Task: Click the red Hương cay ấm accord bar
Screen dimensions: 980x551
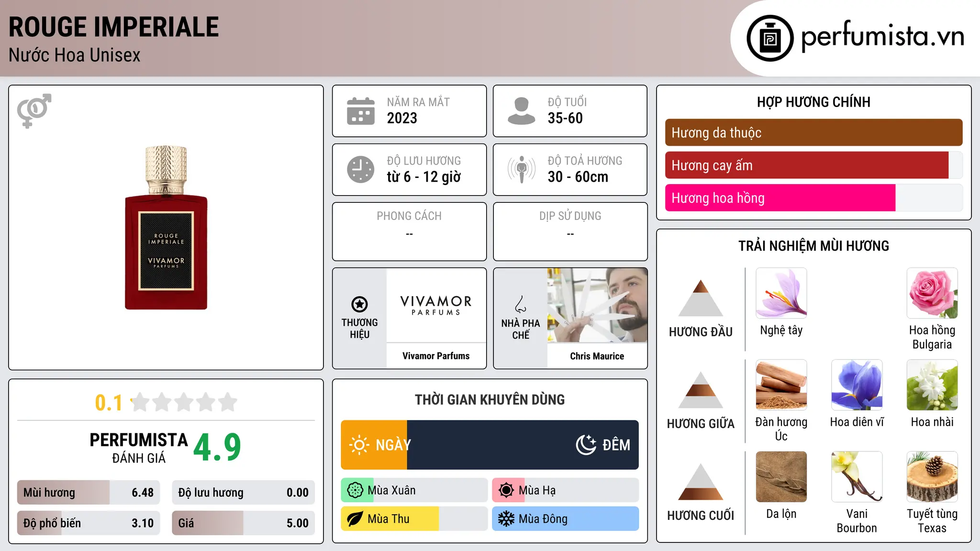Action: [813, 165]
